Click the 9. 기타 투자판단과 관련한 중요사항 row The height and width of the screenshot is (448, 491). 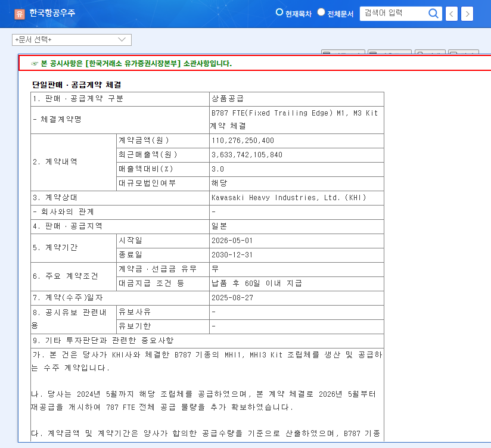click(207, 341)
